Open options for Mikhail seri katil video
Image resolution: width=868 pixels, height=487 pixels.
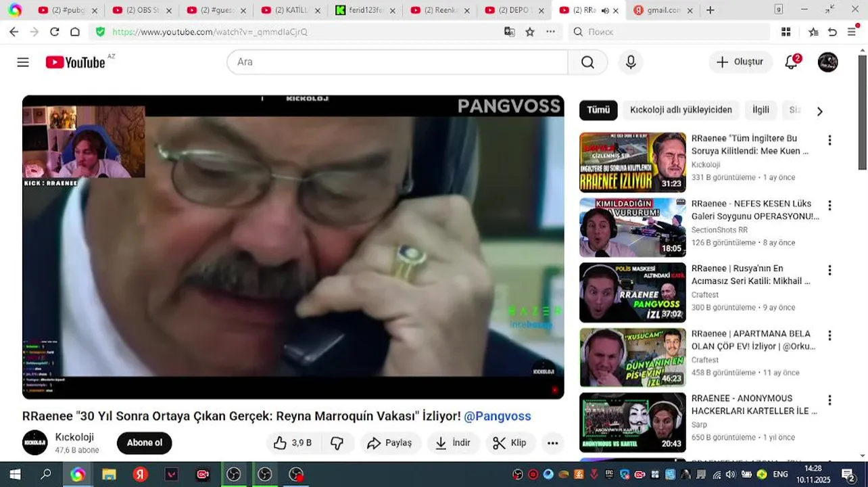click(829, 271)
